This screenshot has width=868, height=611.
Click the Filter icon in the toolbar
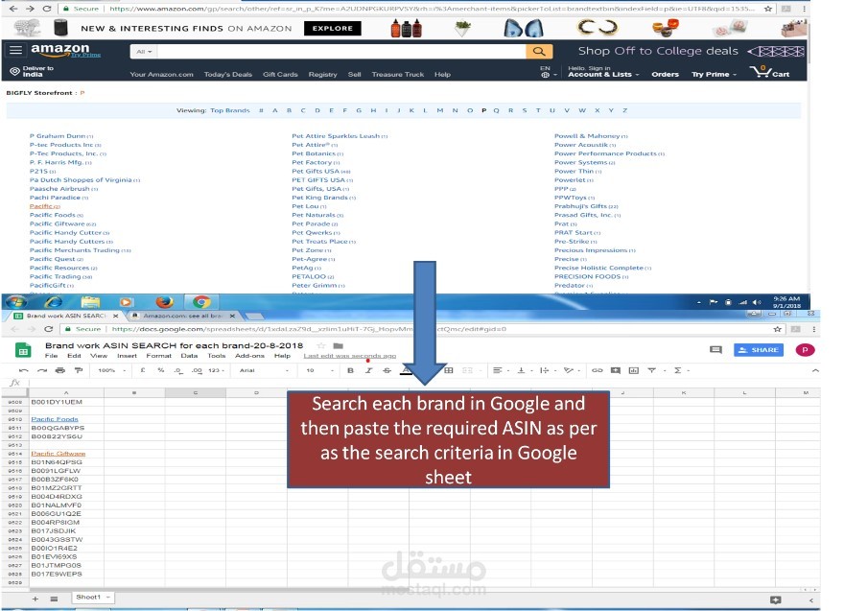click(x=651, y=369)
